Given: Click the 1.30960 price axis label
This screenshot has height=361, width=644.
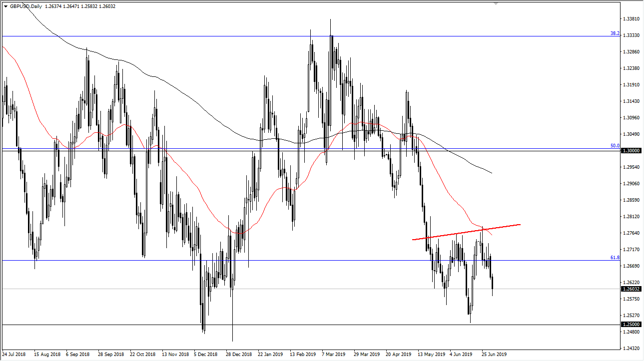Looking at the screenshot, I should click(x=632, y=118).
